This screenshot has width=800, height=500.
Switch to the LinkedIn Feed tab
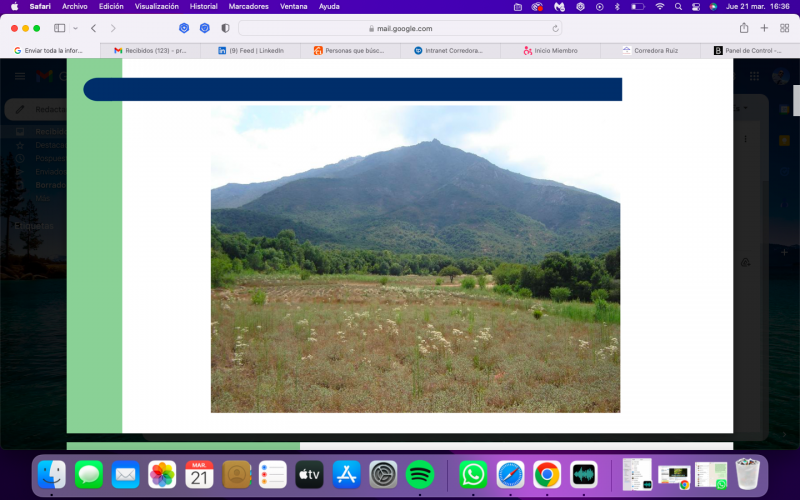pyautogui.click(x=251, y=51)
